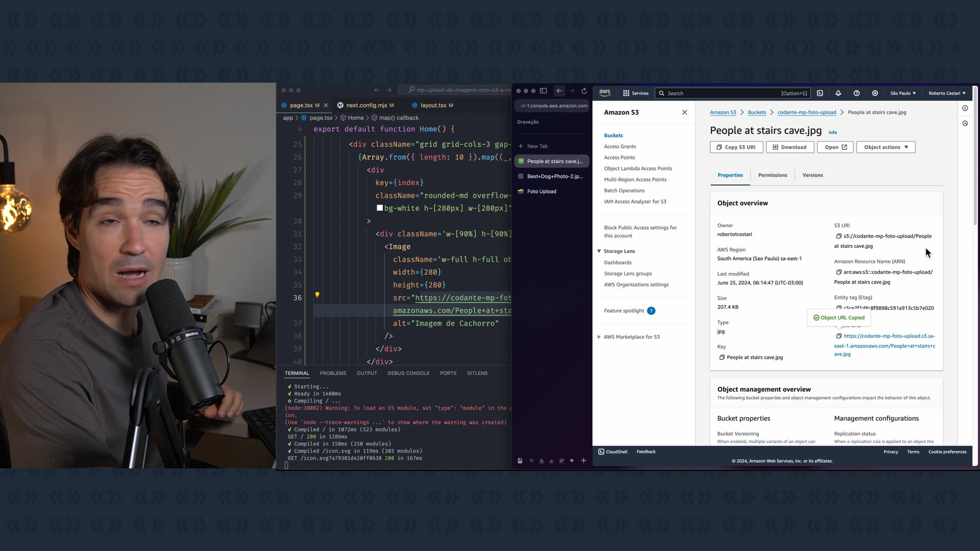The height and width of the screenshot is (551, 980).
Task: Click the Download button
Action: (789, 147)
